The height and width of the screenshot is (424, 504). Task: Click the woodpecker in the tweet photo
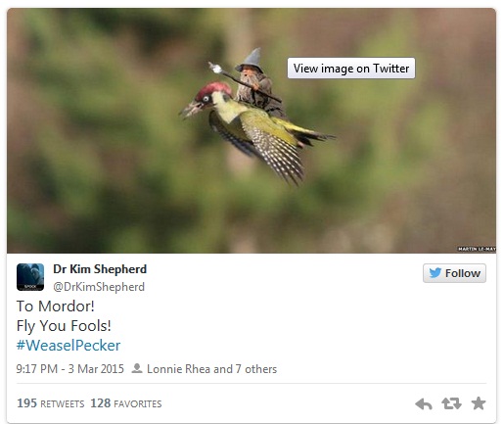(256, 130)
